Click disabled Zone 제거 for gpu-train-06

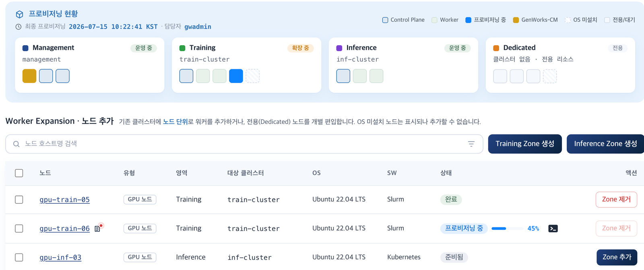(616, 228)
